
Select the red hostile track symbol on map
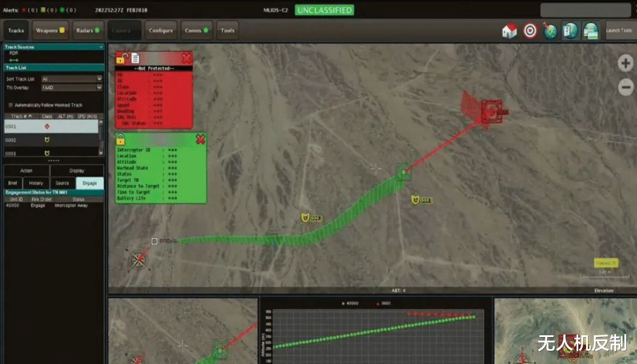point(491,111)
